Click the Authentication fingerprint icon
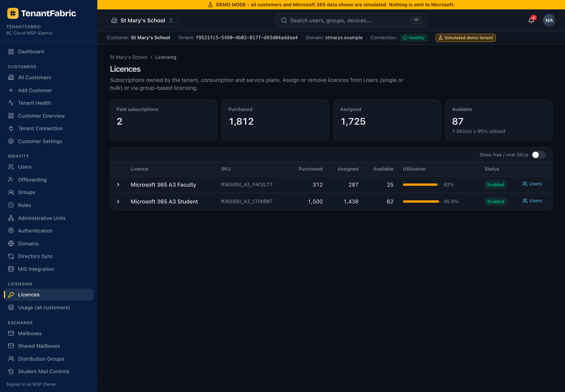The width and height of the screenshot is (565, 392). 11,231
